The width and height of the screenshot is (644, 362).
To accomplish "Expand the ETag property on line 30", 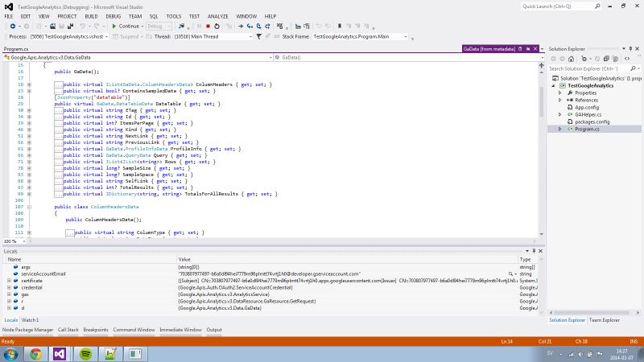I will click(x=29, y=110).
